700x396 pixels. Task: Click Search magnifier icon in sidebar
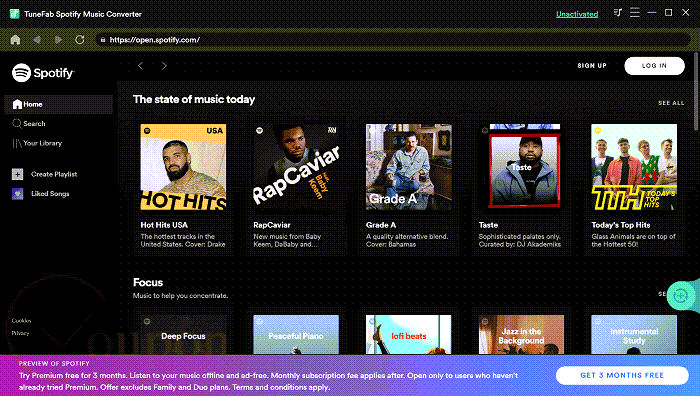pos(17,124)
